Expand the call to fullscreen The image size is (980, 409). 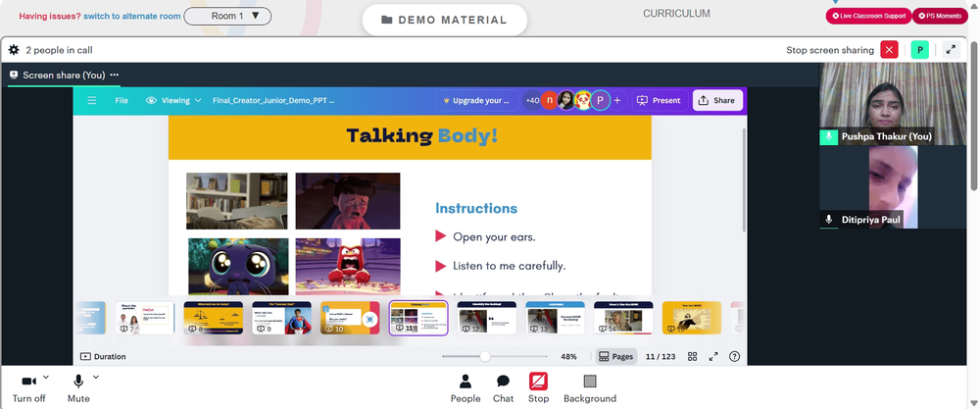click(951, 50)
